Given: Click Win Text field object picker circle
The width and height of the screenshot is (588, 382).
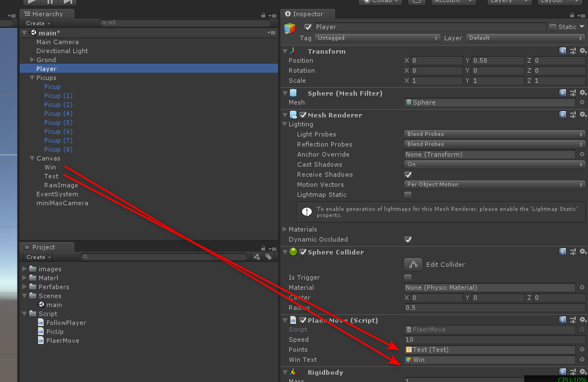Looking at the screenshot, I should [582, 359].
